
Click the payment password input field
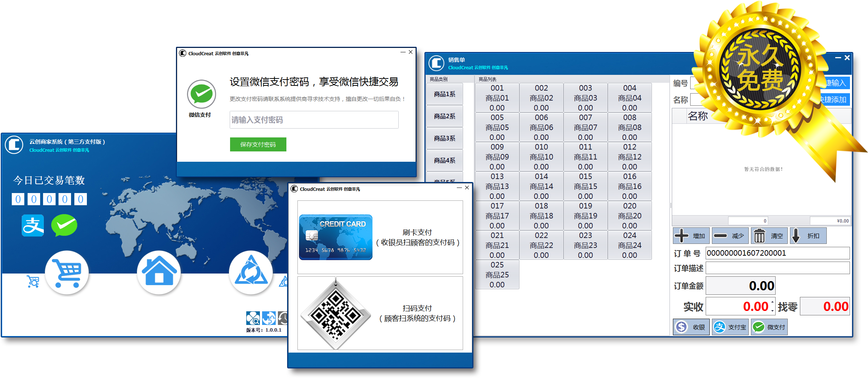pos(314,120)
